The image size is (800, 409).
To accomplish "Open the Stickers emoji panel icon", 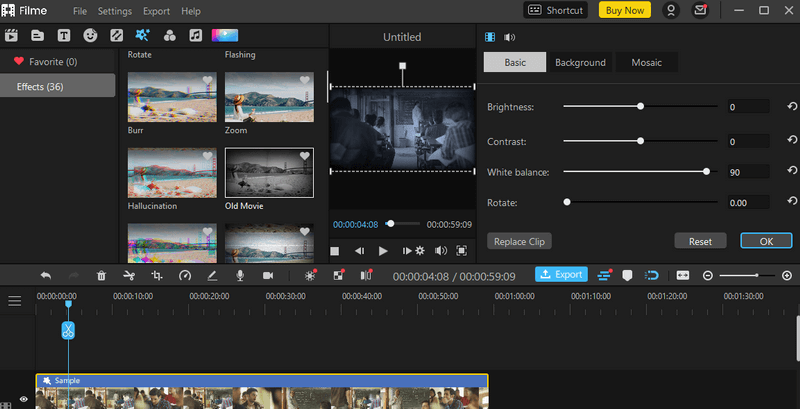I will point(90,36).
